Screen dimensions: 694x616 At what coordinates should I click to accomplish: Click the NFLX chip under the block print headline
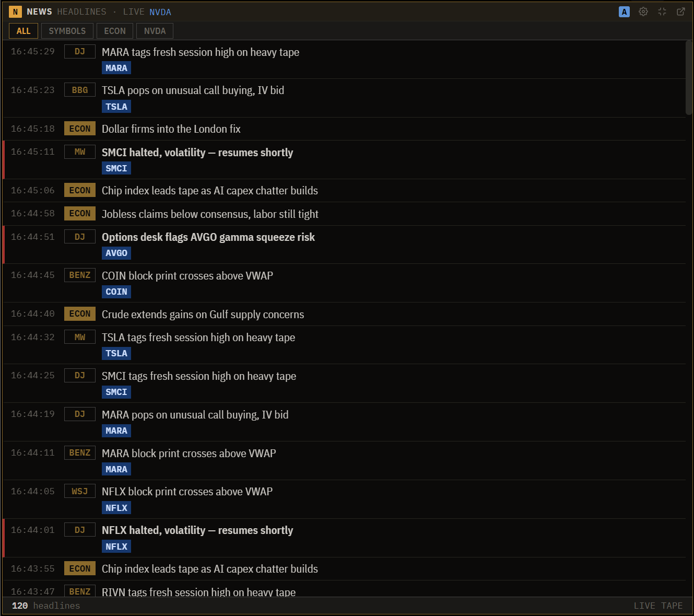point(116,508)
